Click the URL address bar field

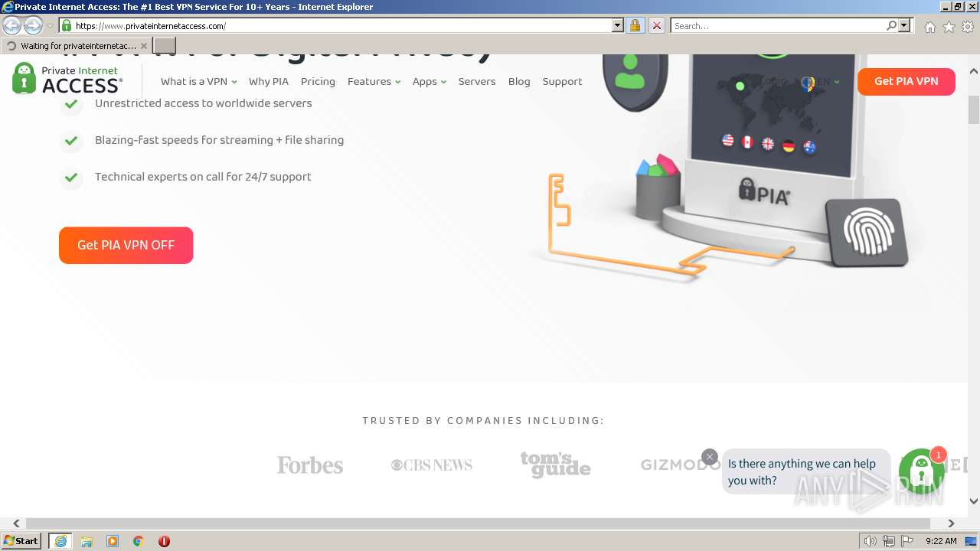[x=342, y=25]
